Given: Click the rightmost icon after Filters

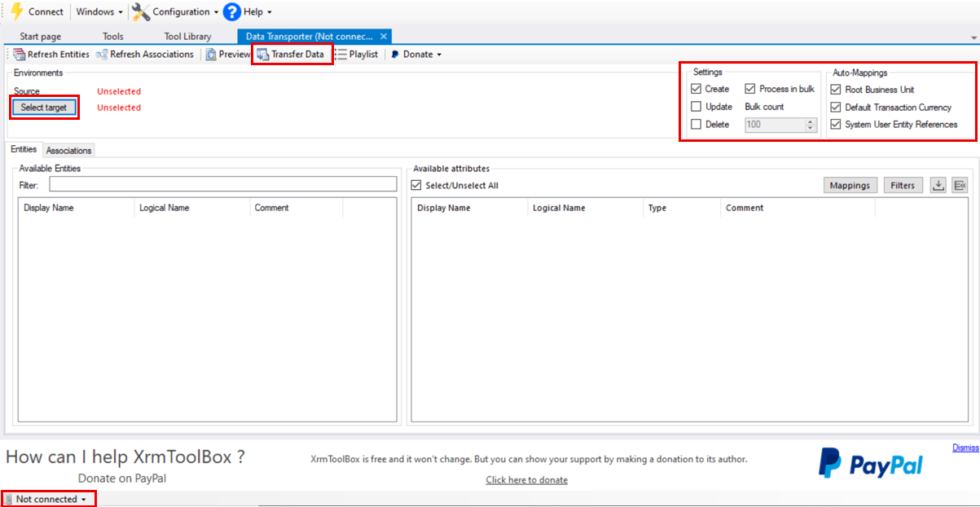Looking at the screenshot, I should (959, 185).
